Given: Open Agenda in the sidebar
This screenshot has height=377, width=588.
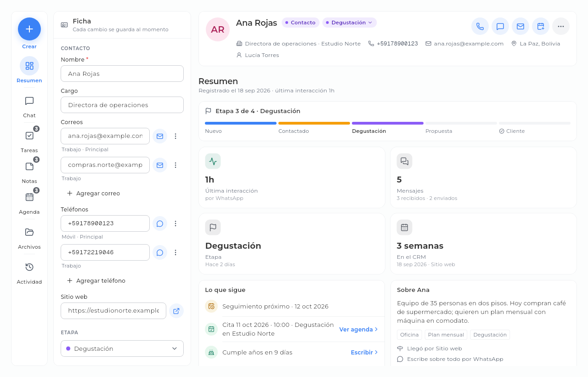Looking at the screenshot, I should (x=29, y=203).
